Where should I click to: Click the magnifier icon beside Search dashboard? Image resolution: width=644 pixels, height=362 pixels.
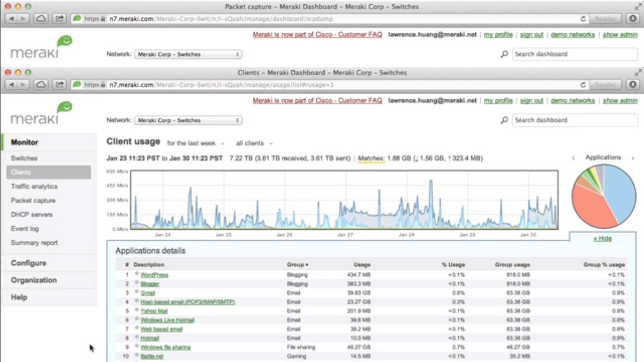504,120
